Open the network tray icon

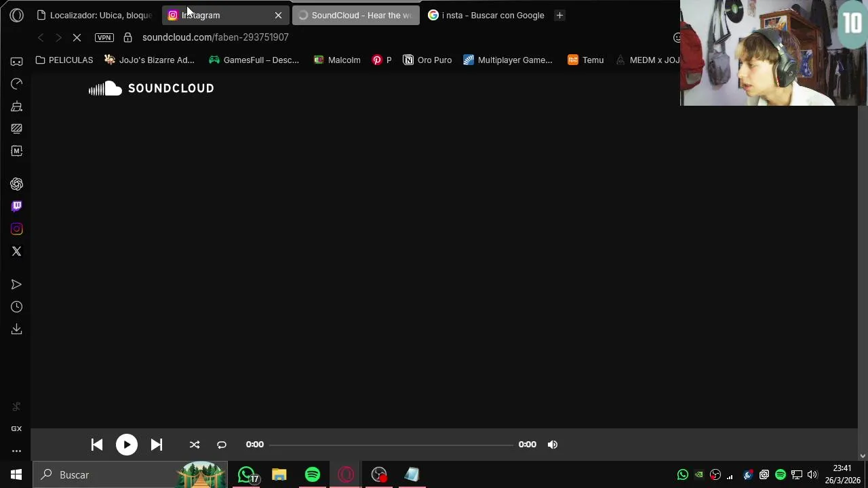(797, 474)
